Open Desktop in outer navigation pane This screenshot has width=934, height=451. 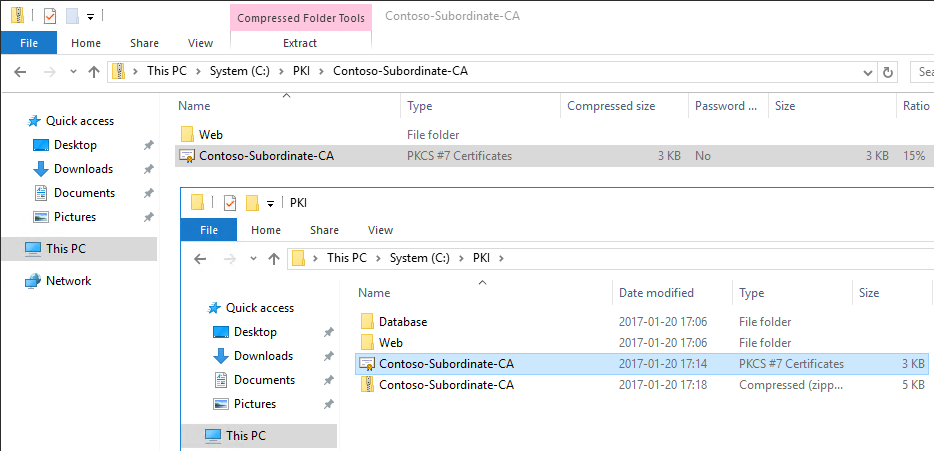(75, 145)
